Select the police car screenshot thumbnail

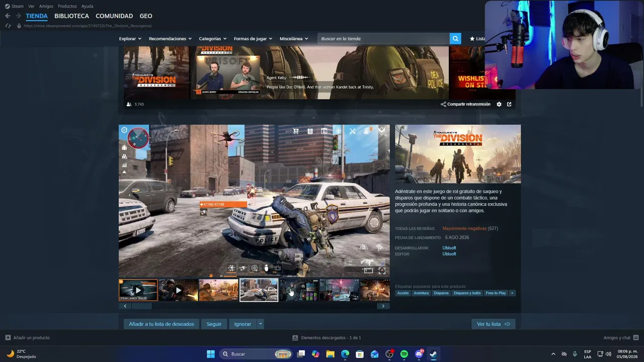[259, 290]
